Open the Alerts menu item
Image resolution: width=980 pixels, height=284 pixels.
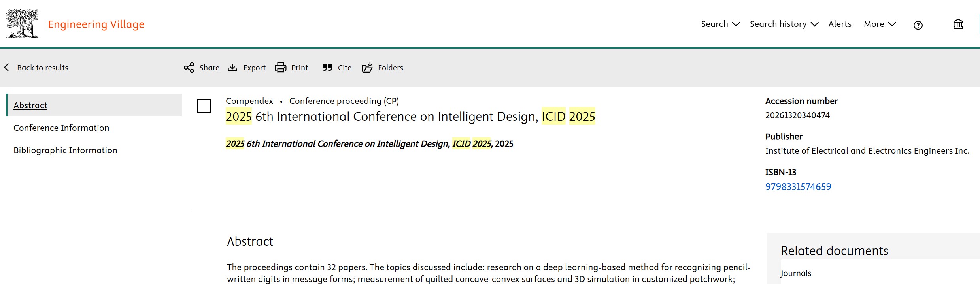[x=840, y=24]
